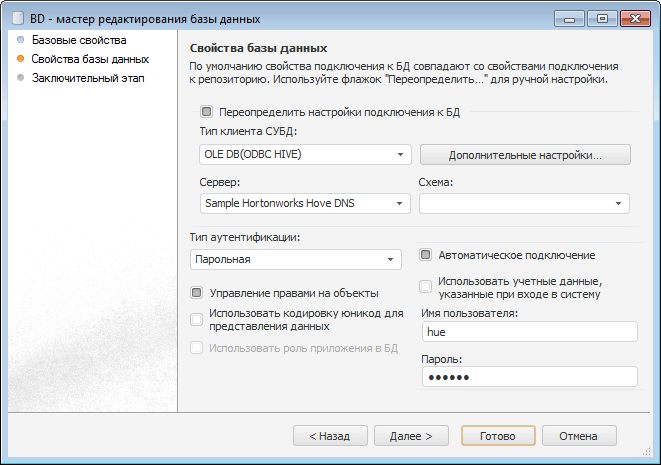Click the BD wizard title bar icon
Screen dimensions: 661x465
click(17, 18)
